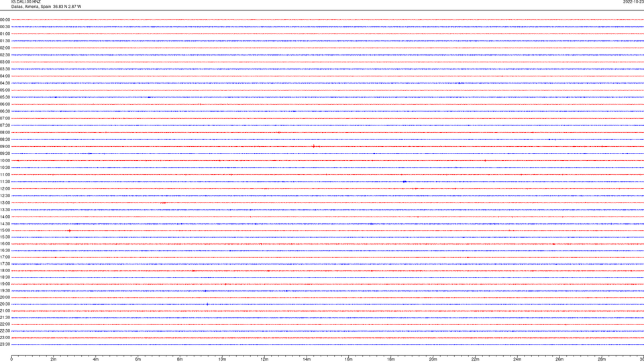
Task: Click the 19:00 row label
Action: point(5,284)
